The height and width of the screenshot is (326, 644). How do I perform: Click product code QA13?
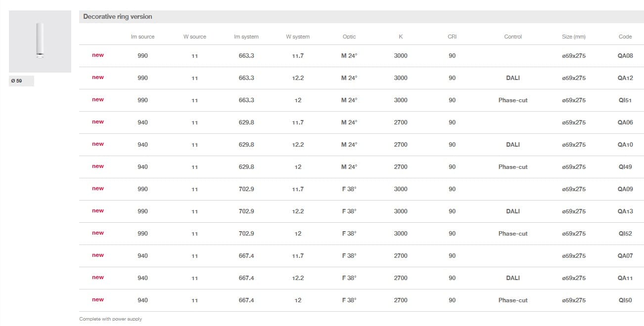pyautogui.click(x=625, y=211)
